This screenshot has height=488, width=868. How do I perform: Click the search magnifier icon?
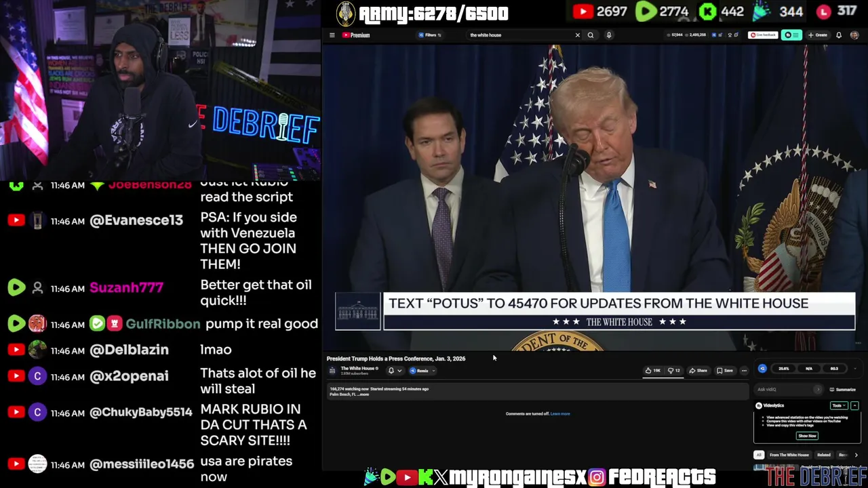[591, 35]
